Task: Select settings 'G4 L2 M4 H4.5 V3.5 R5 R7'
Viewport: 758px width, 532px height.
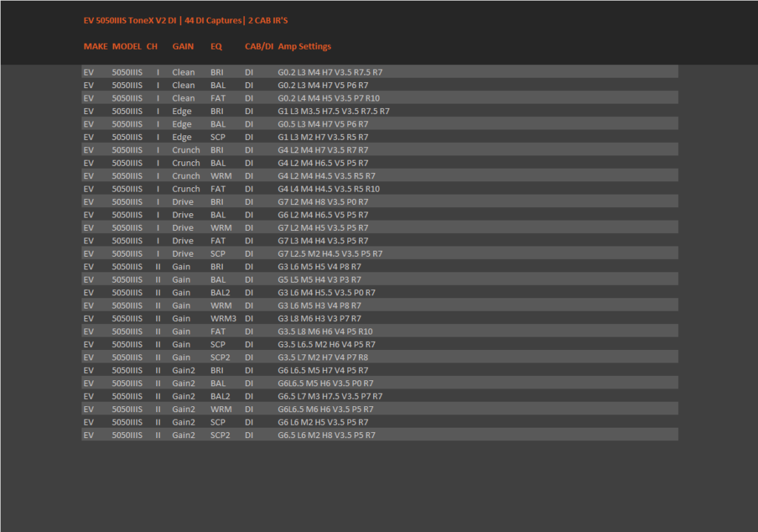Action: (x=326, y=176)
